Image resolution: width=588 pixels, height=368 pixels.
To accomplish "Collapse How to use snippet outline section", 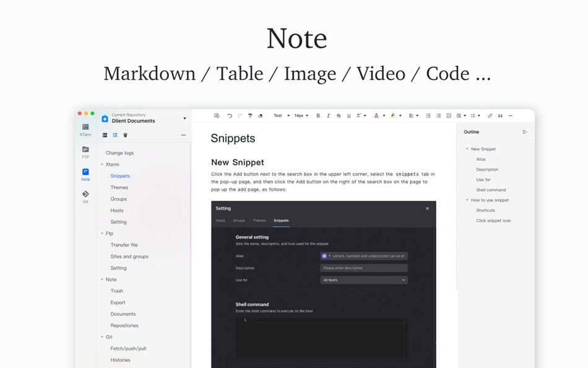I will click(467, 200).
